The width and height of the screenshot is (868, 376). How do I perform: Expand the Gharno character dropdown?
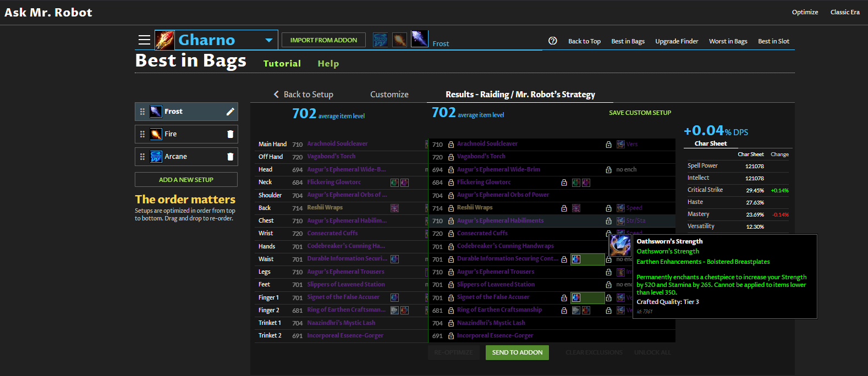click(x=269, y=40)
